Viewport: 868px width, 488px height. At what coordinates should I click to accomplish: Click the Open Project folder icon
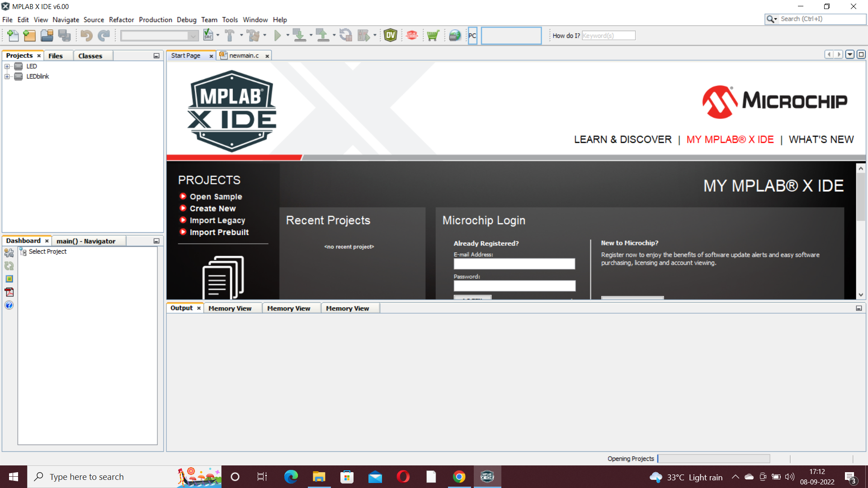point(47,35)
